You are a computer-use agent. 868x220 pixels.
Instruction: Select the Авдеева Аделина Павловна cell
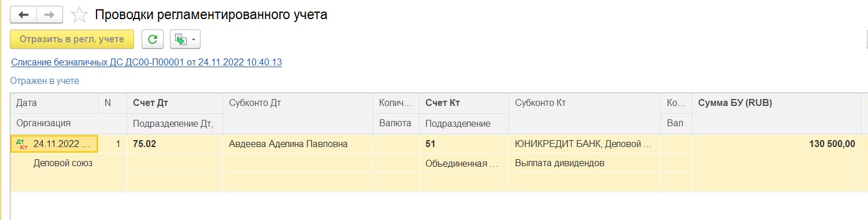298,144
